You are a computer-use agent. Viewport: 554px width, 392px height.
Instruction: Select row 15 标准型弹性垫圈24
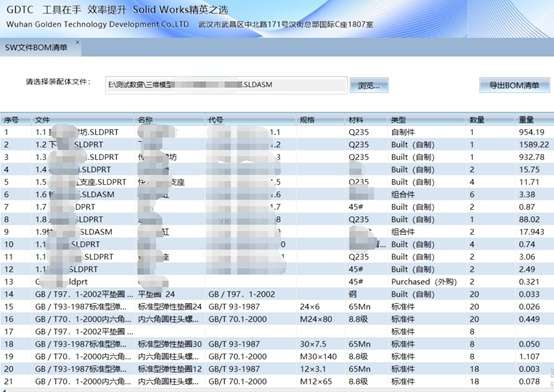pyautogui.click(x=277, y=307)
